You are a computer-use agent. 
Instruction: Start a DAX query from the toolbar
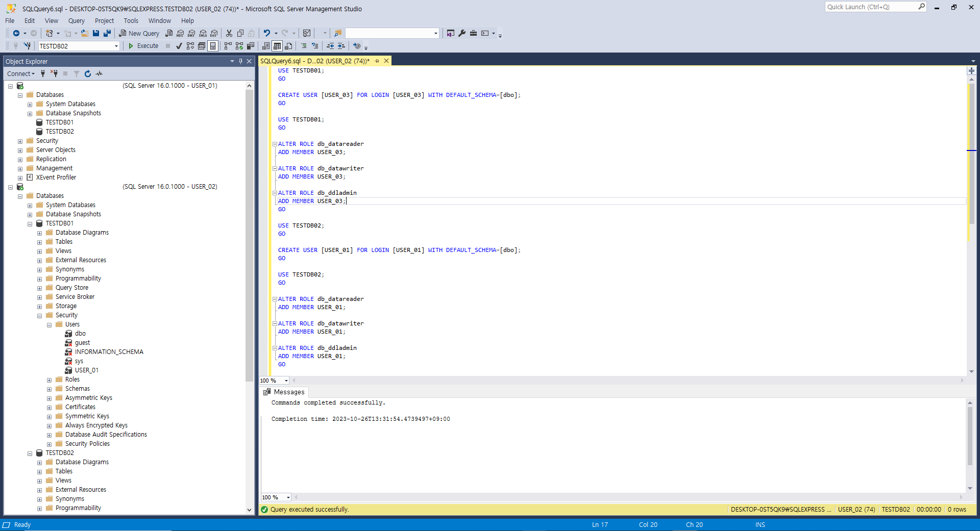coord(214,33)
